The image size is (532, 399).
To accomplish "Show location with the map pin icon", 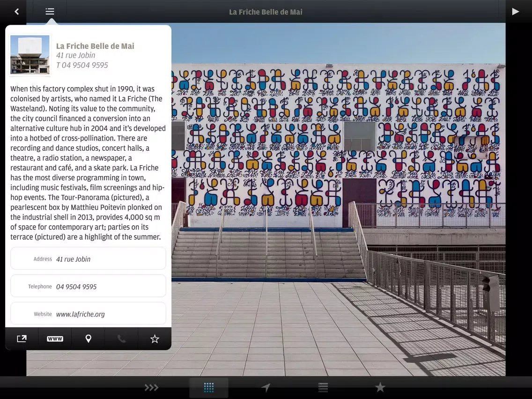I will (88, 339).
